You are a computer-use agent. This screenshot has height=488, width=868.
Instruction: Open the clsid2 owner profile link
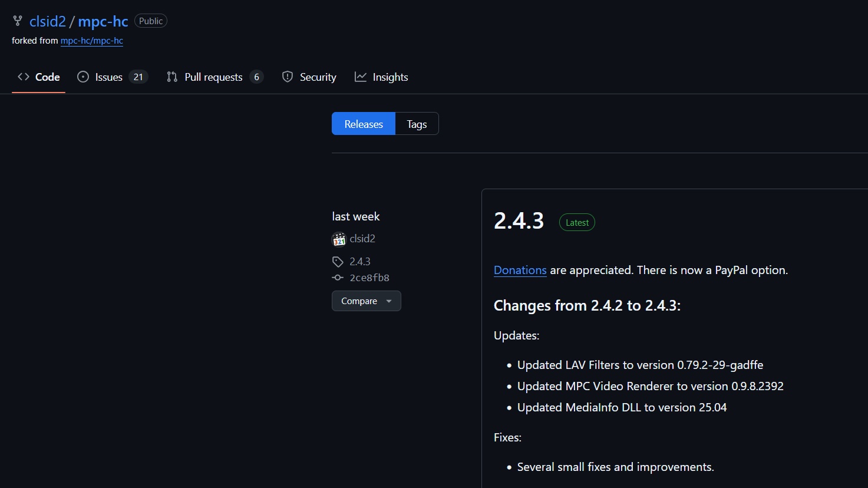click(48, 21)
